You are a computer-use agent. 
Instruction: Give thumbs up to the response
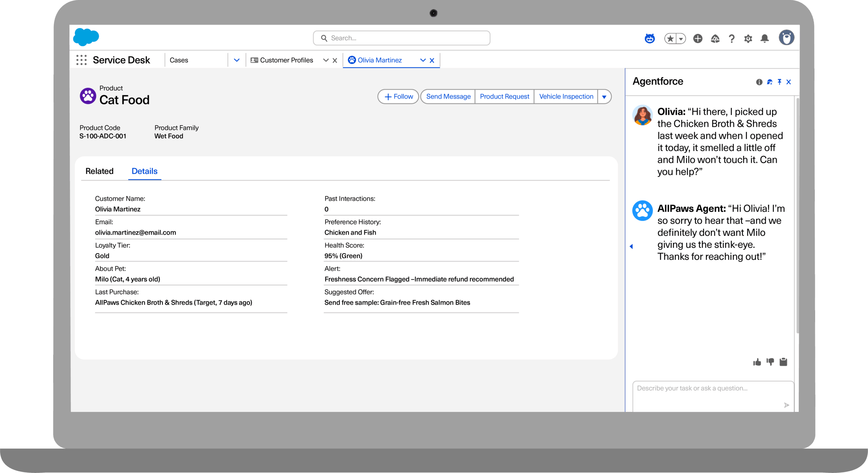point(757,362)
